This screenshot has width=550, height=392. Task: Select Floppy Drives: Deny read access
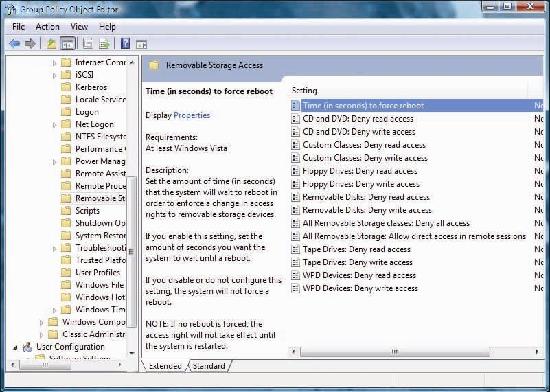click(x=360, y=171)
